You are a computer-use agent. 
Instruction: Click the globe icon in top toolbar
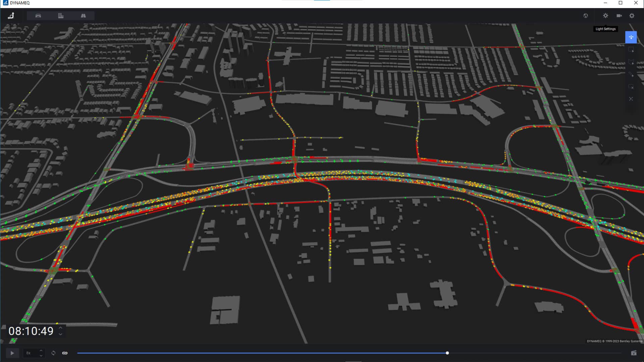coord(585,16)
